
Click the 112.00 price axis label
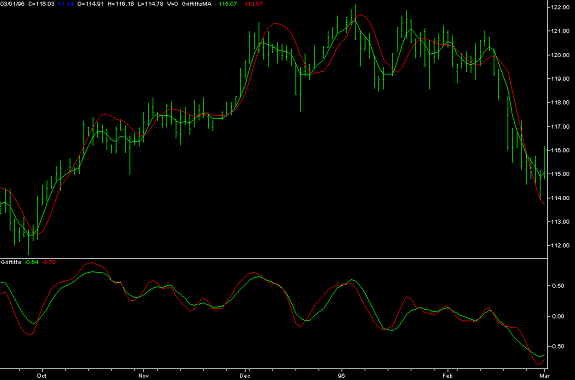[x=560, y=245]
